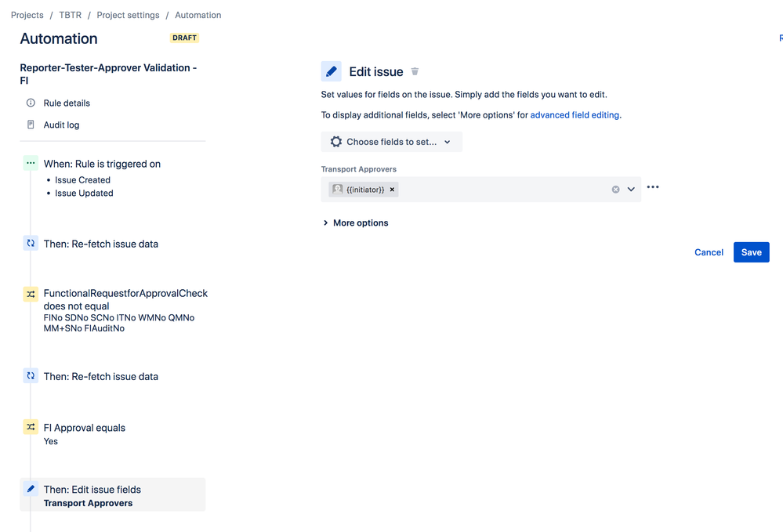Go to TBTR breadcrumb
Screen dimensions: 783x532
pos(71,15)
